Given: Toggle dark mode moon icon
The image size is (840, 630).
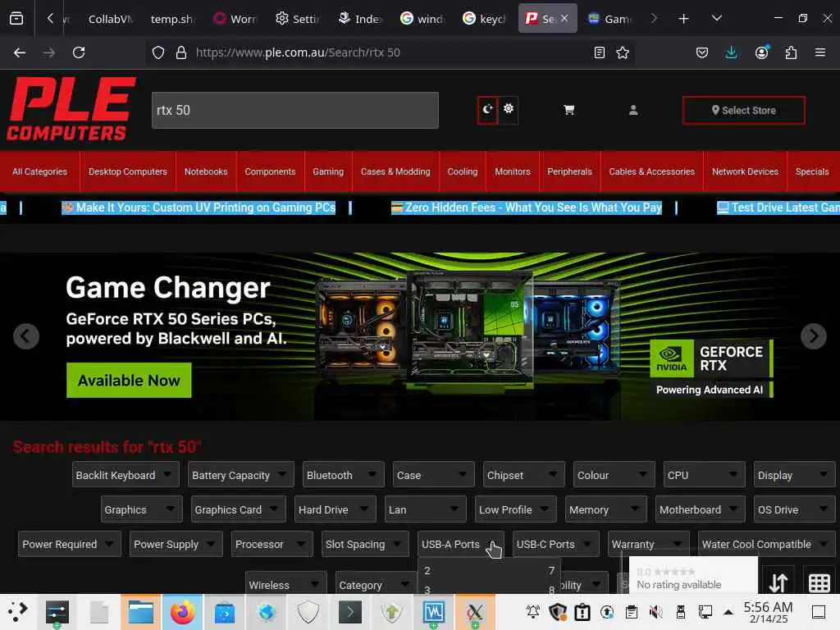Looking at the screenshot, I should (487, 110).
